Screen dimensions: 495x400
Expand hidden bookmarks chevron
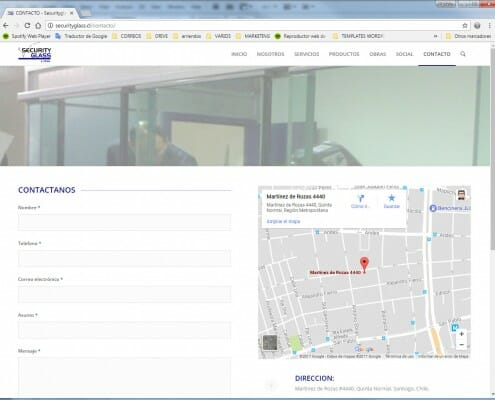tap(435, 36)
